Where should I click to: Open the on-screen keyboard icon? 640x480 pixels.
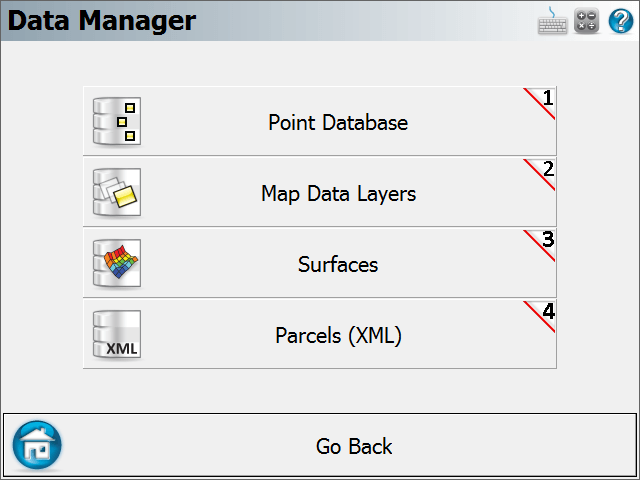[552, 20]
